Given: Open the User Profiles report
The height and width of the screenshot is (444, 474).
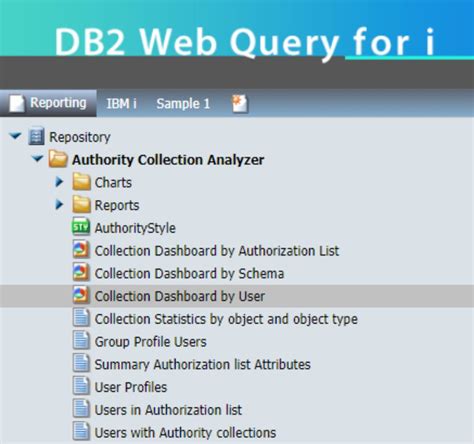Looking at the screenshot, I should (x=131, y=387).
